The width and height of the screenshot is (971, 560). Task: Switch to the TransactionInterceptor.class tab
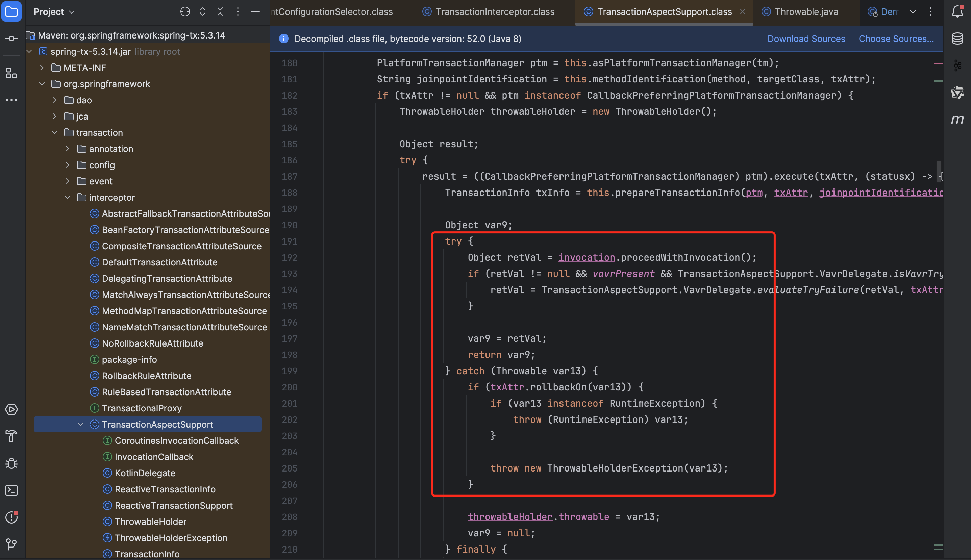click(495, 11)
